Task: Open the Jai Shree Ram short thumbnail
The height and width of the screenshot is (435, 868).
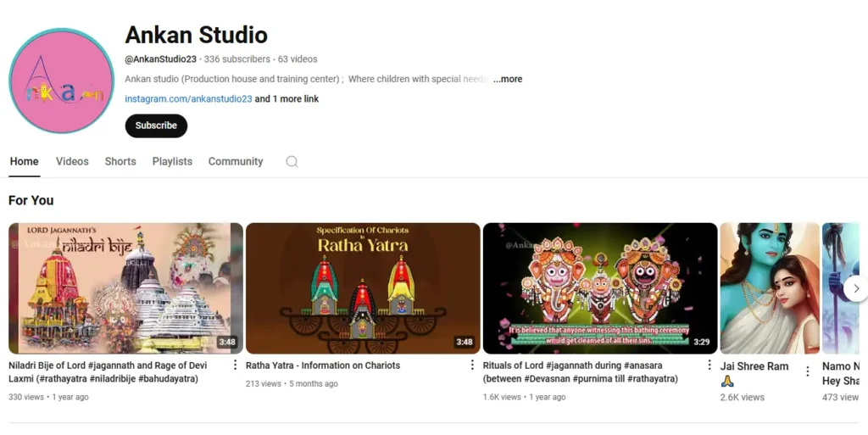Action: tap(769, 288)
